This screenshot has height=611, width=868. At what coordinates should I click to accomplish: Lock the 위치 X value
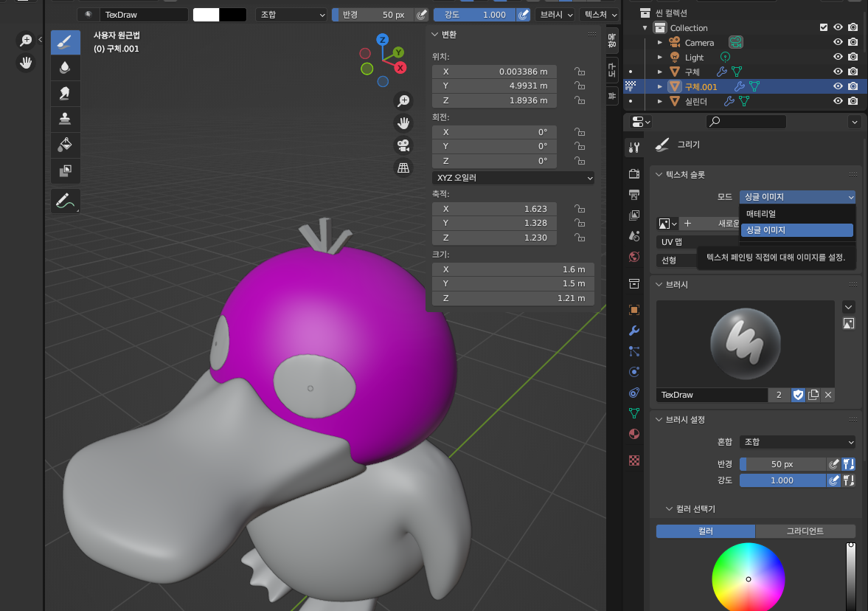click(580, 72)
